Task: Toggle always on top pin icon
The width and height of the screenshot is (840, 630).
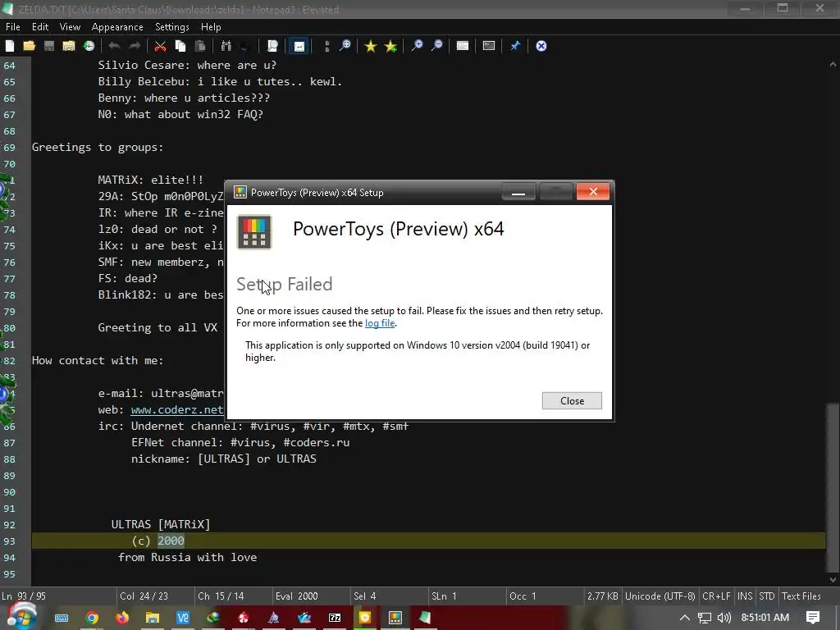Action: click(x=515, y=46)
